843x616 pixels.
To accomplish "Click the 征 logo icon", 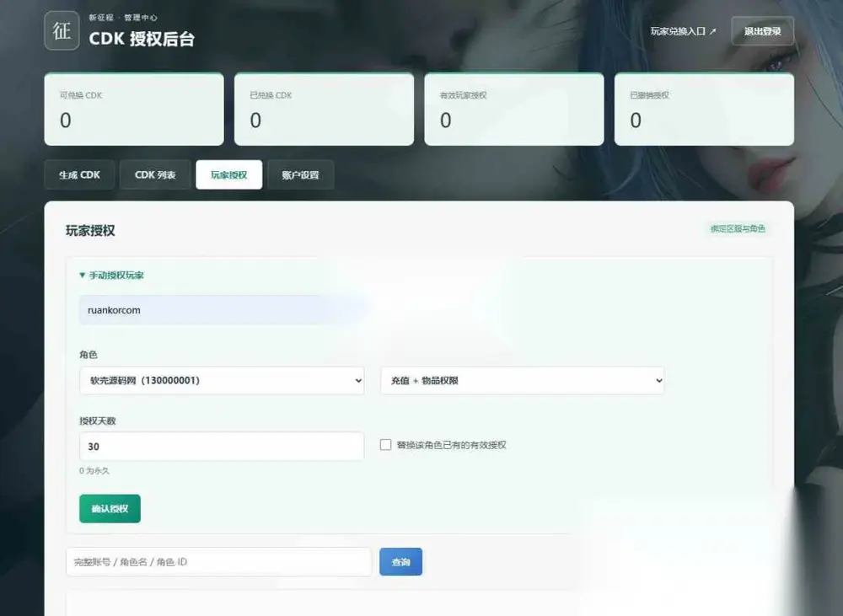I will [x=62, y=30].
